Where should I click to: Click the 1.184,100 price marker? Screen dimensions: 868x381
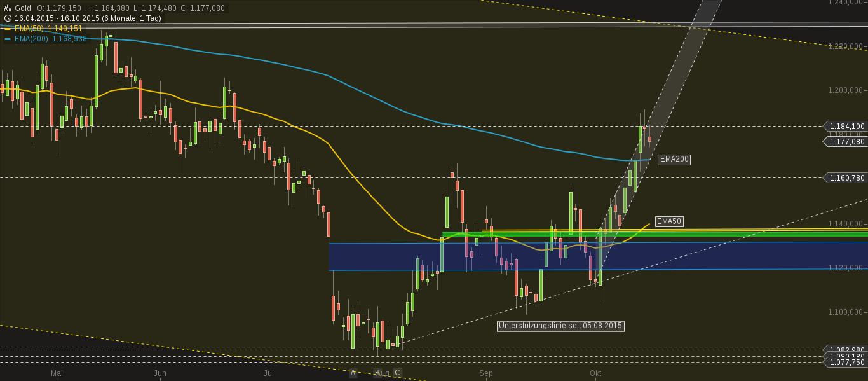(846, 127)
